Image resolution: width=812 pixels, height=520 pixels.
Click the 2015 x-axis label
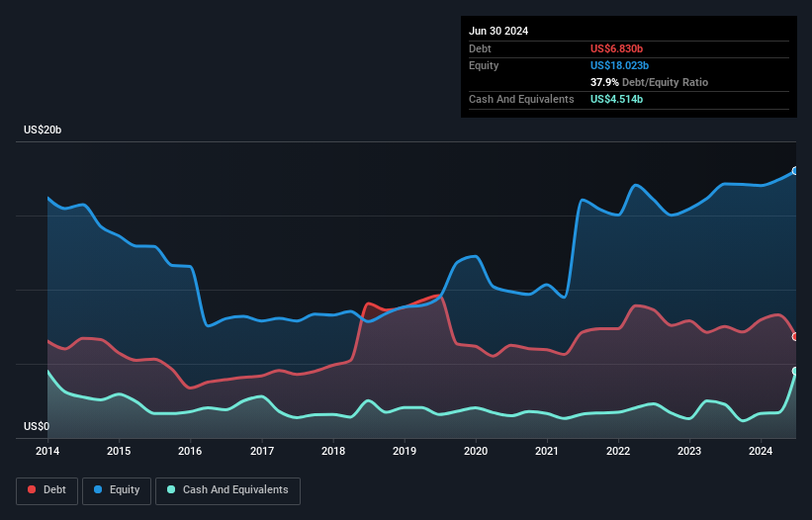coord(119,451)
